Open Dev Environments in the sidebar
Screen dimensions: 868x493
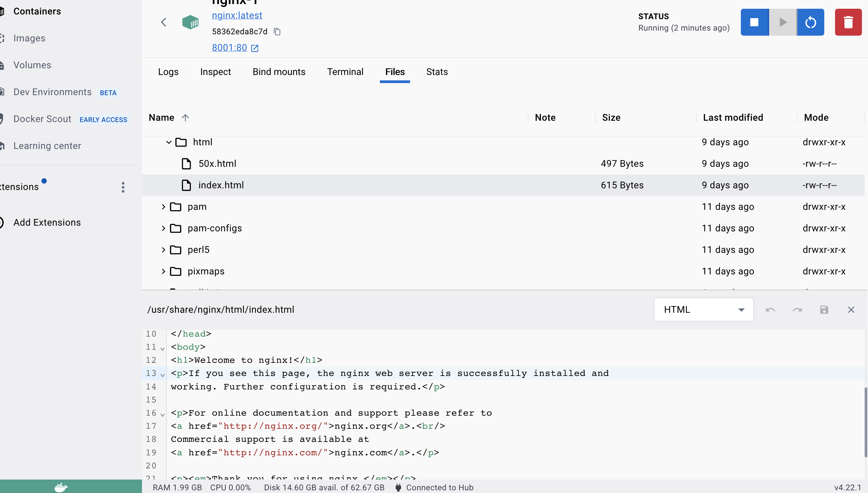point(52,92)
